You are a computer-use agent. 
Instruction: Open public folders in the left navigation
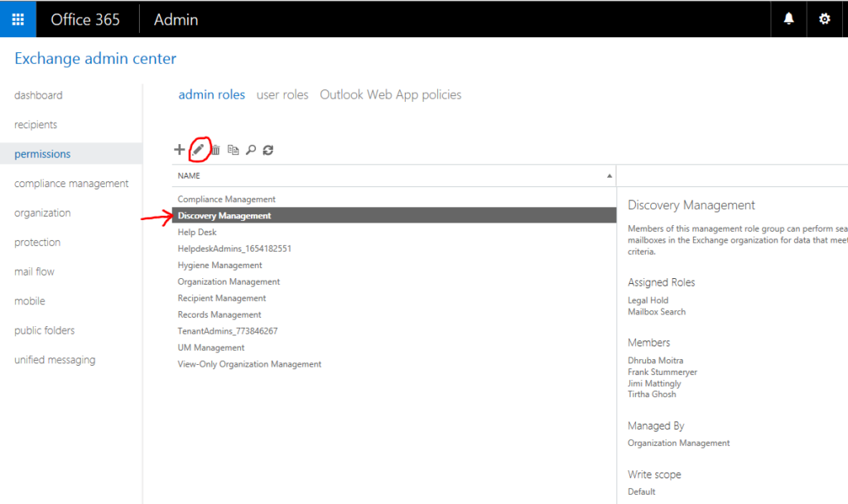coord(45,330)
